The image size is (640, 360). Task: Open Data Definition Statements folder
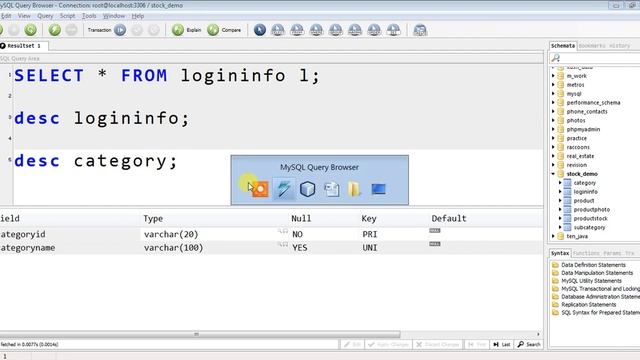click(x=593, y=265)
